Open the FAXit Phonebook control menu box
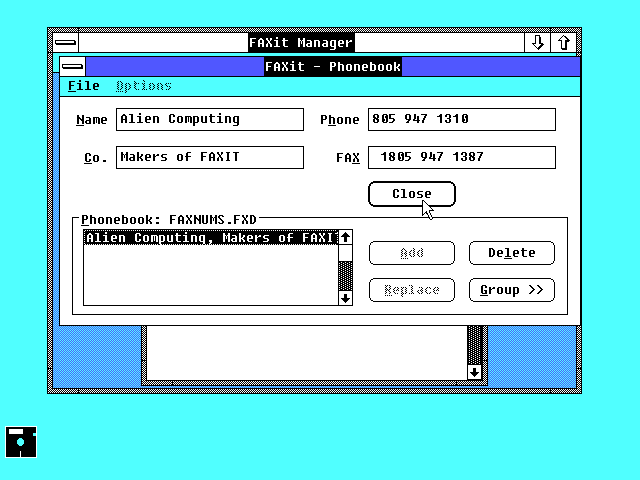Image resolution: width=640 pixels, height=480 pixels. point(73,66)
